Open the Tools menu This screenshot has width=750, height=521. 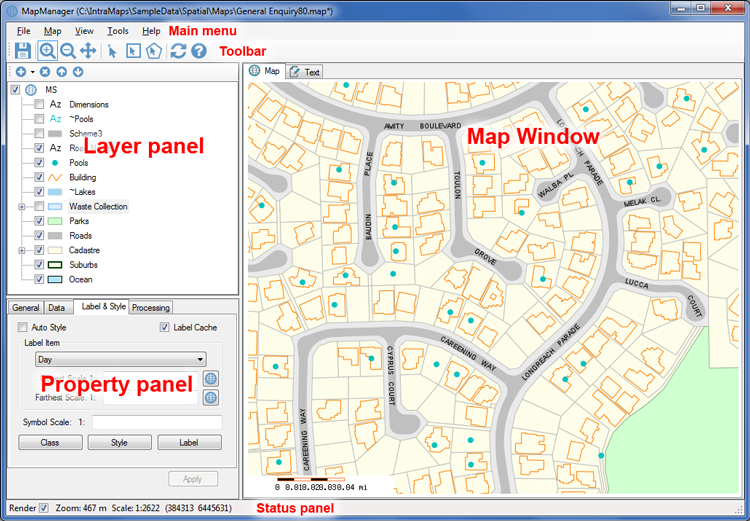[118, 31]
